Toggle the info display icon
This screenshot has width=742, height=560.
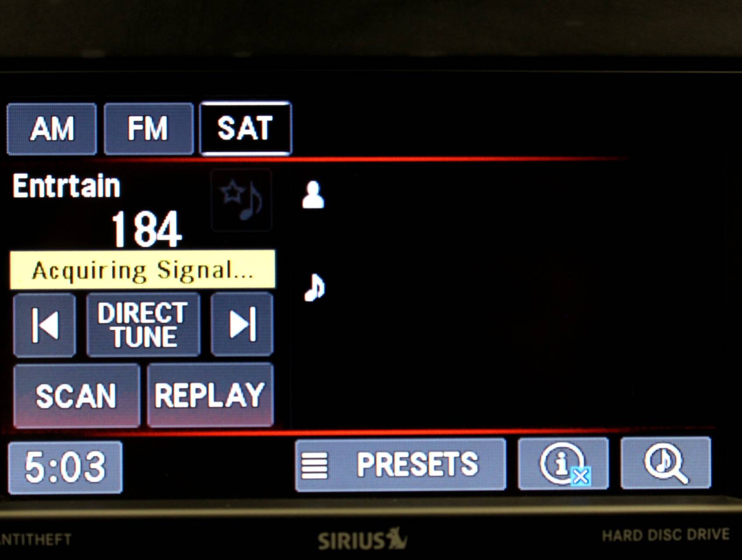point(563,463)
